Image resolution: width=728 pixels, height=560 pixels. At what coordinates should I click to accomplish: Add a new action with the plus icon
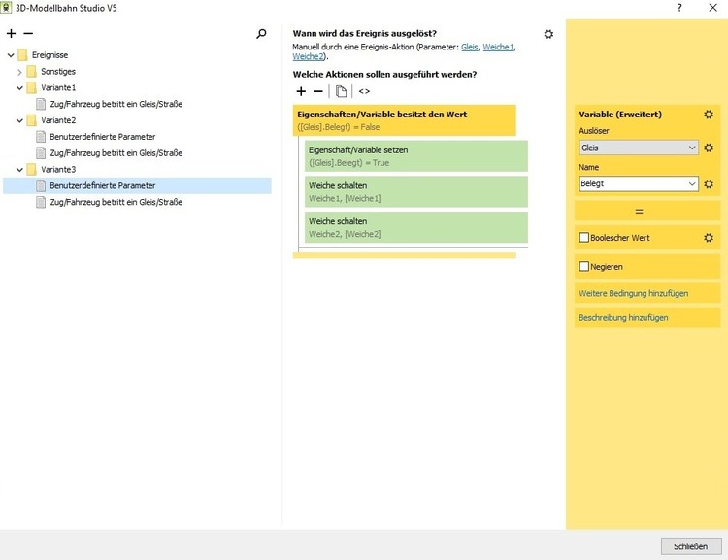pos(301,91)
